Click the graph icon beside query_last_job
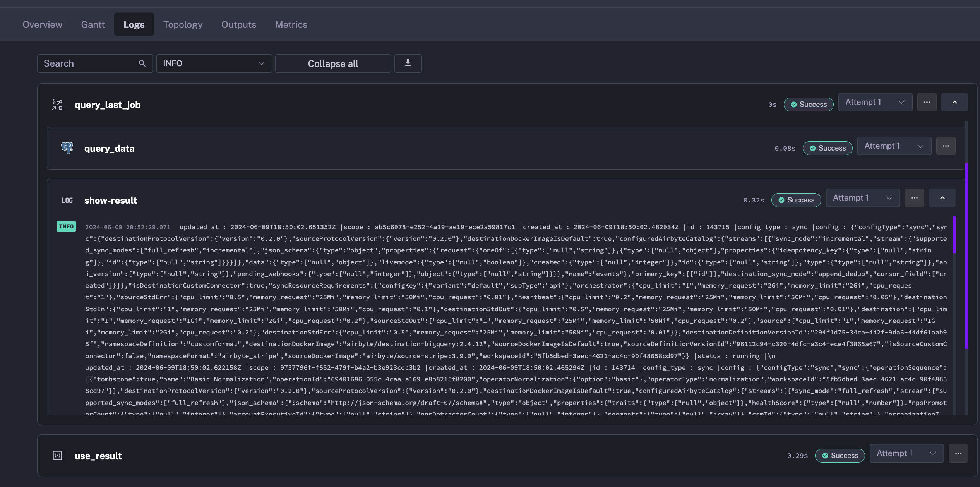 [57, 104]
